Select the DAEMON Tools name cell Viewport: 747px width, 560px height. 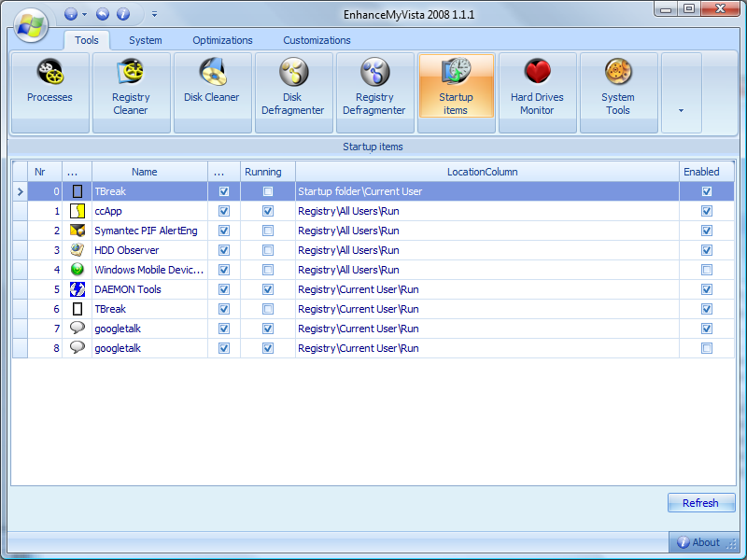click(x=149, y=289)
